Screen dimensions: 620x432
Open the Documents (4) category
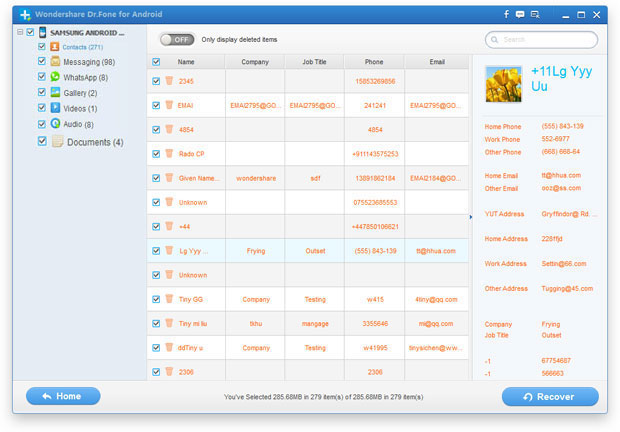[x=95, y=142]
